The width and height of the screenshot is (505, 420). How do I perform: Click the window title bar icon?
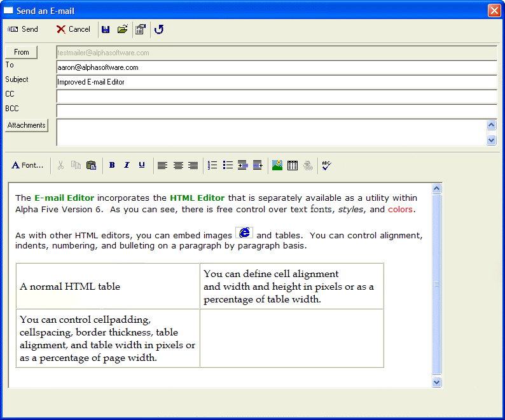(8, 11)
